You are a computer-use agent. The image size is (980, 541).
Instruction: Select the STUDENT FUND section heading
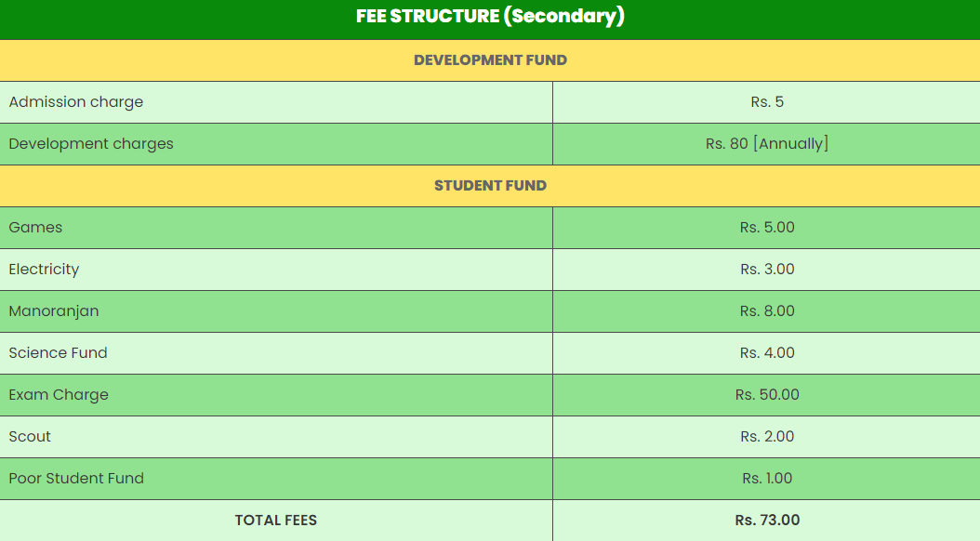tap(490, 186)
